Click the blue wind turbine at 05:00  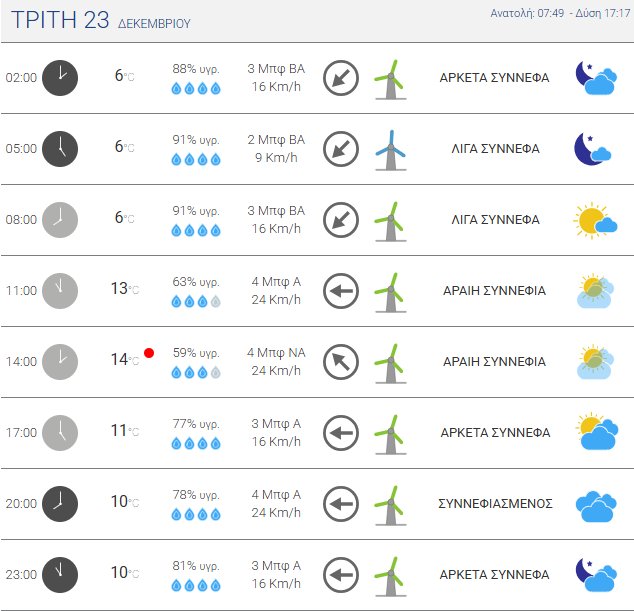(x=390, y=148)
